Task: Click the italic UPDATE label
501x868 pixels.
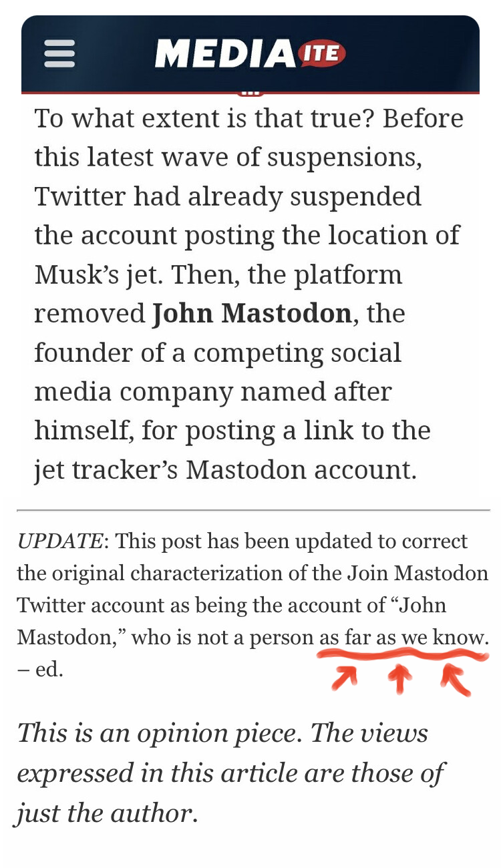Action: (60, 541)
